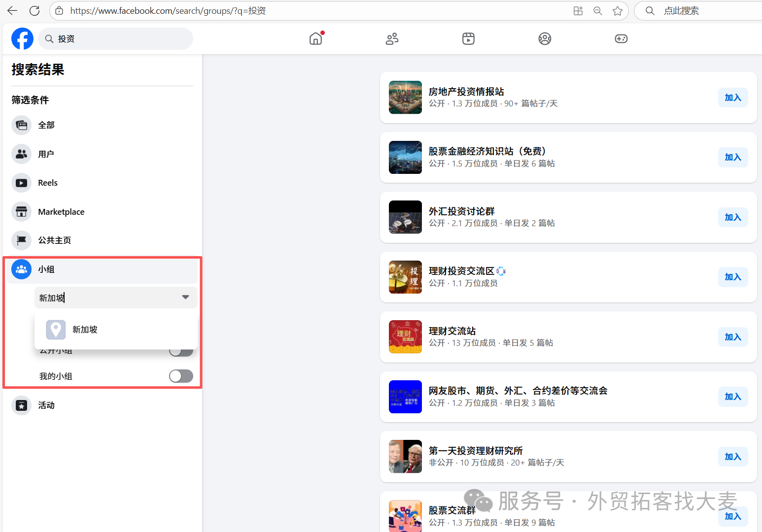Click the 新加坡 location input field
Screen dimensions: 762x532
coord(116,298)
